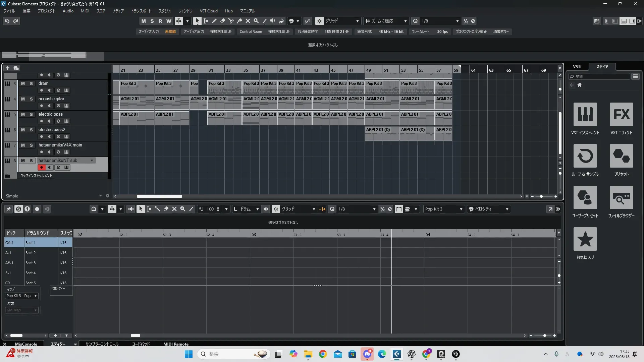The width and height of the screenshot is (644, 362).
Task: Select the Zoom magnifier tool in main toolbar
Action: [x=256, y=21]
